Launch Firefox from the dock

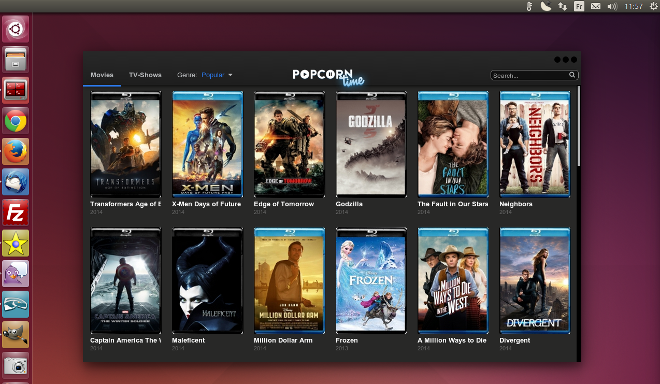(16, 152)
